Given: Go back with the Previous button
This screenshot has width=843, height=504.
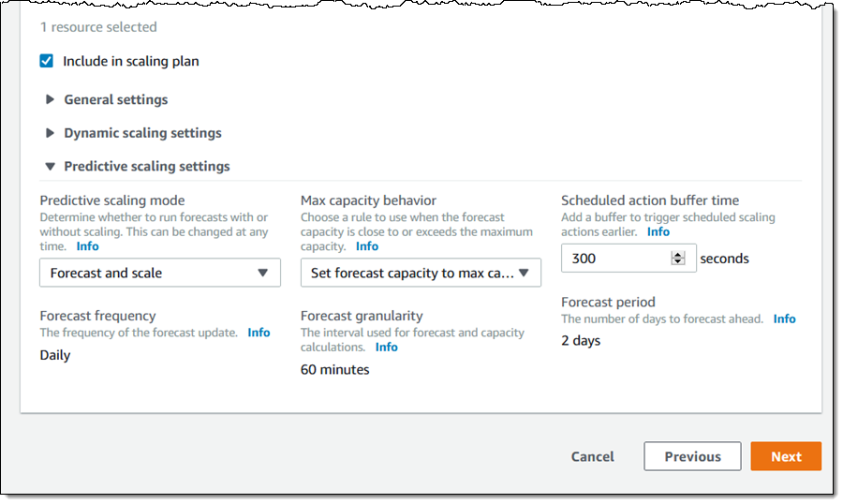Looking at the screenshot, I should (692, 456).
